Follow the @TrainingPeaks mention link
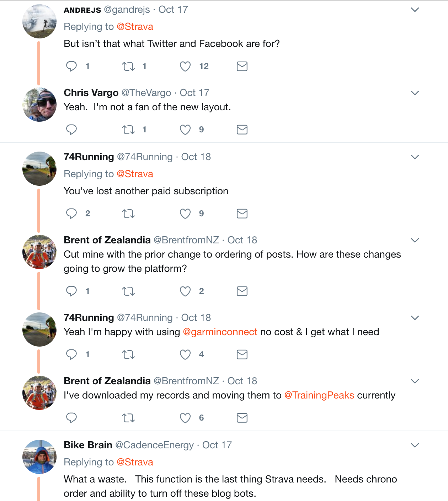The image size is (448, 501). pos(319,395)
